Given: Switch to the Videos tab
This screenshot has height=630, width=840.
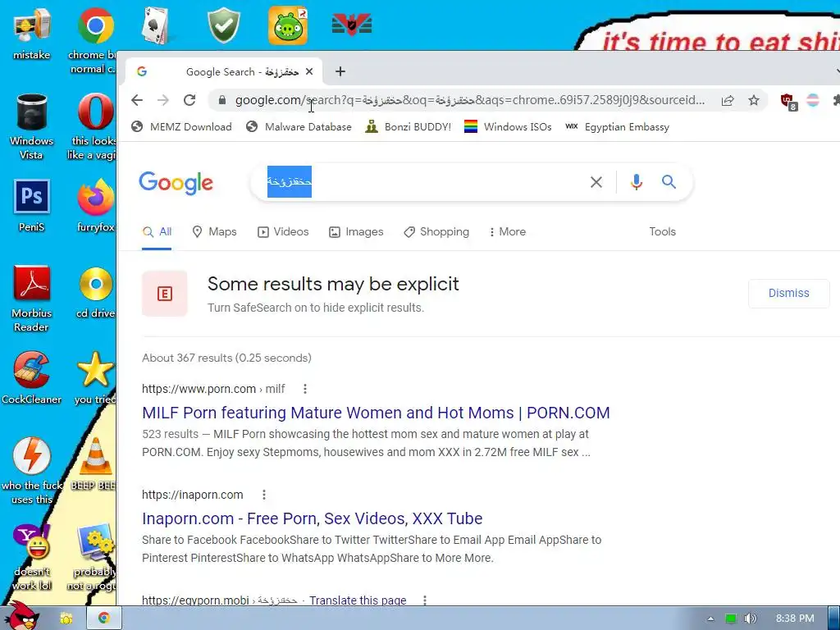Looking at the screenshot, I should click(283, 232).
